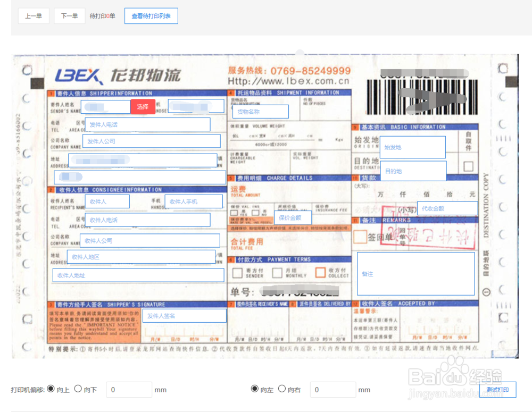Viewport: 532px width, 412px height.
Task: Select the 向右 offset radio button
Action: 282,389
